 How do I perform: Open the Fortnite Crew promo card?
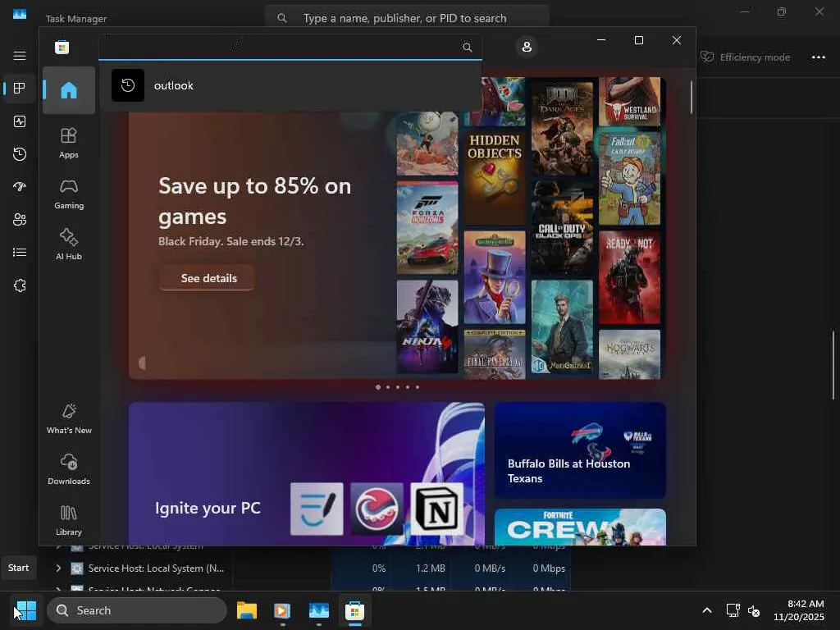[x=580, y=527]
